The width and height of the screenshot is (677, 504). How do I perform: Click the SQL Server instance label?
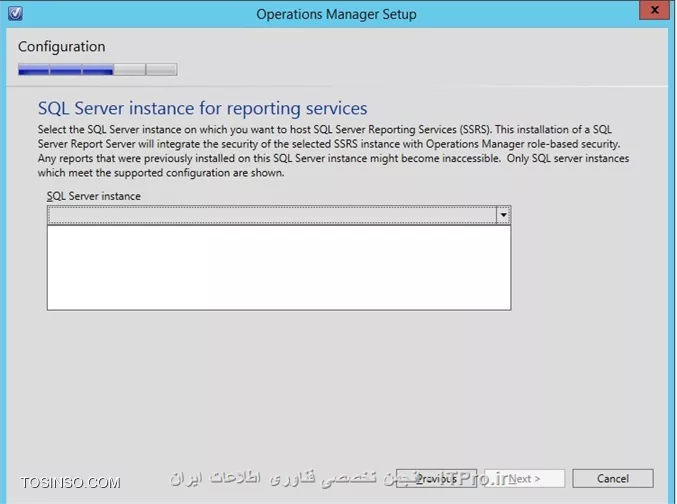coord(94,196)
